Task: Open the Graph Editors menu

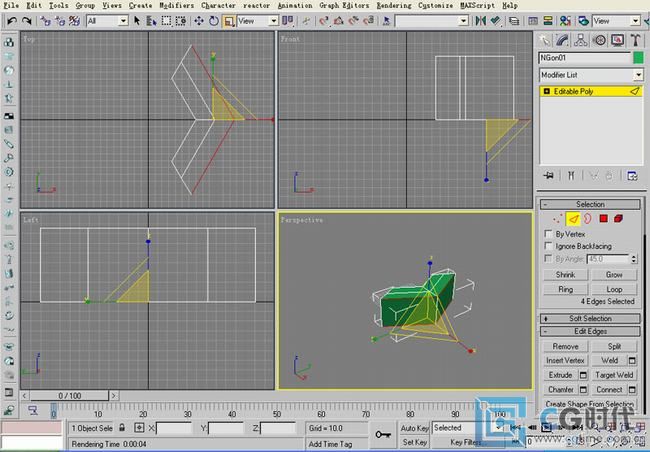Action: coord(344,5)
